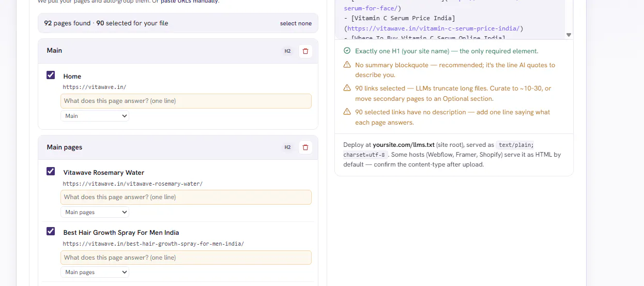
Task: Click the green check icon next to H1 message
Action: (x=347, y=51)
